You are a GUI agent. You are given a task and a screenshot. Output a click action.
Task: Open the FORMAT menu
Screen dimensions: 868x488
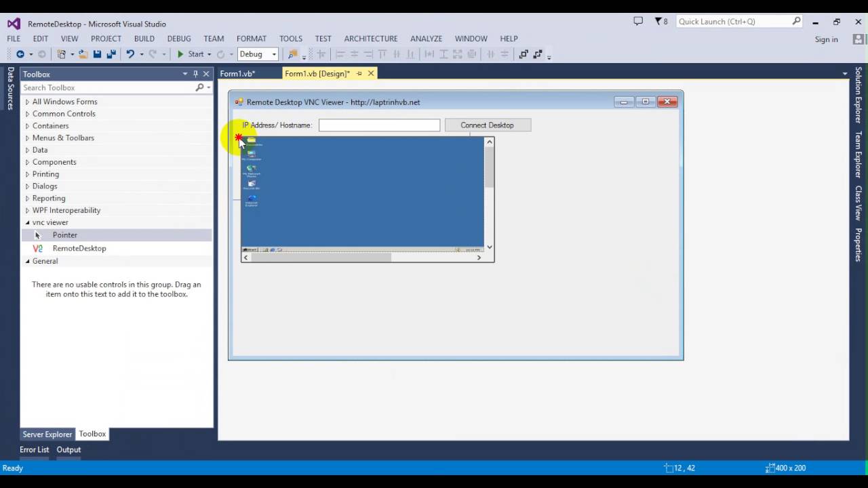coord(252,39)
